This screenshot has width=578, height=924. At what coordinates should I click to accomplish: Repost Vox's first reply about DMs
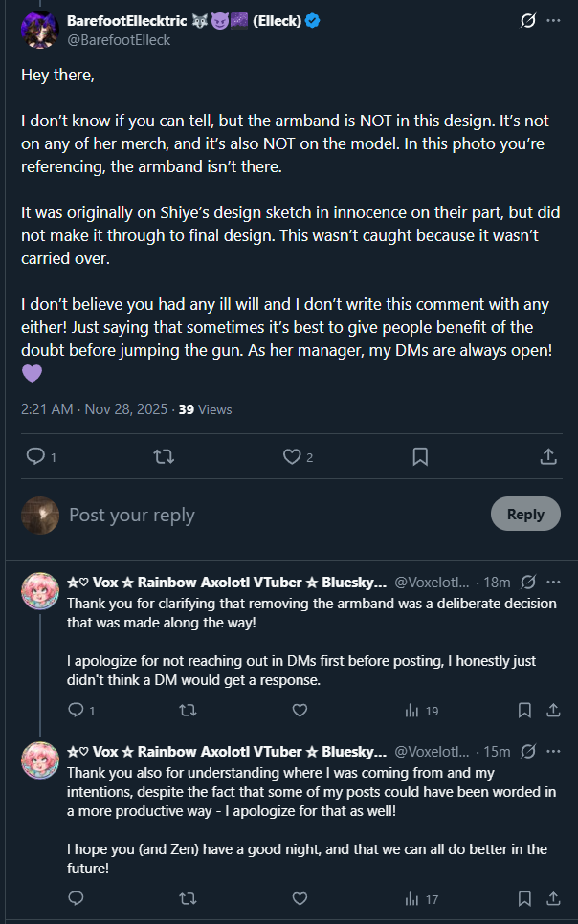188,710
